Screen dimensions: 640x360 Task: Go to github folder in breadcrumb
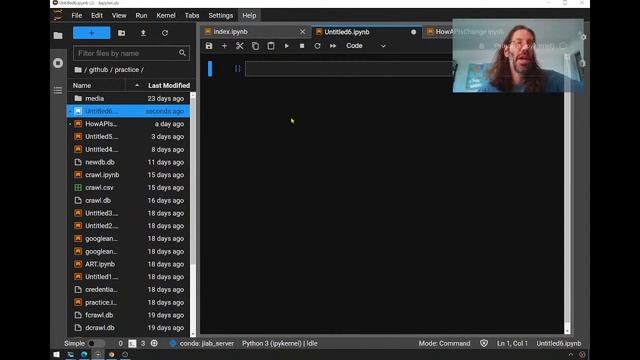pyautogui.click(x=98, y=70)
